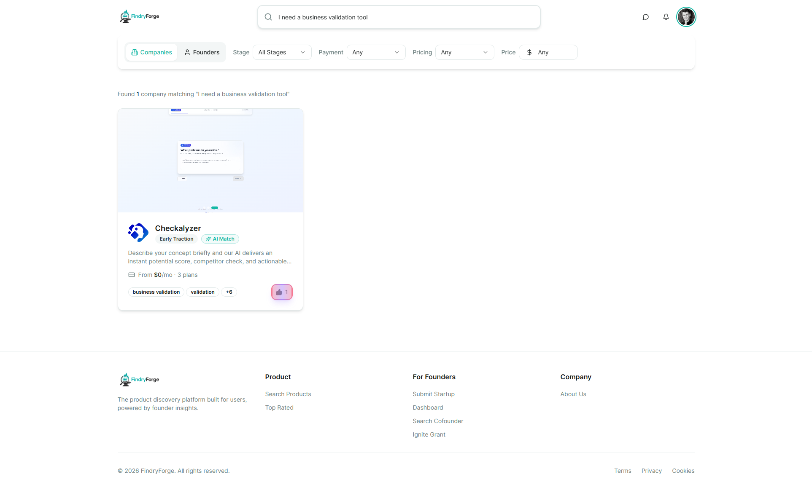The height and width of the screenshot is (504, 812).
Task: Click the Checkalyzer company logo
Action: (138, 233)
